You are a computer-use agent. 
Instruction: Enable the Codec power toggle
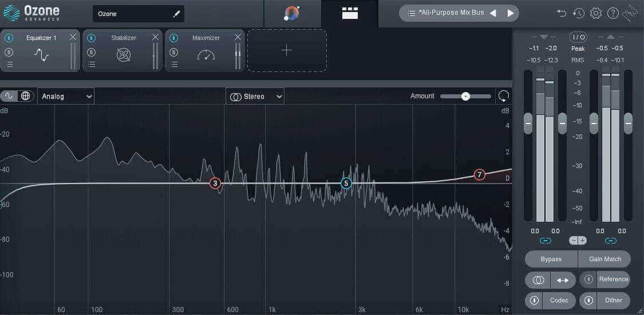[x=534, y=300]
